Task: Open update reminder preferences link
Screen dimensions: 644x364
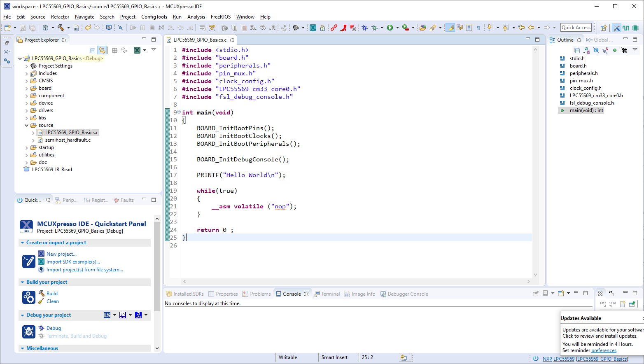Action: (604, 350)
